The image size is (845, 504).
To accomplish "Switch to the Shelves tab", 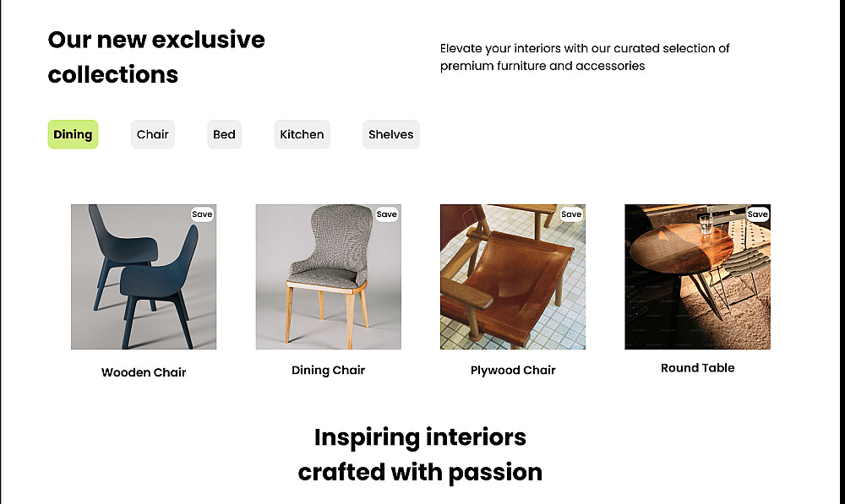I will point(390,134).
